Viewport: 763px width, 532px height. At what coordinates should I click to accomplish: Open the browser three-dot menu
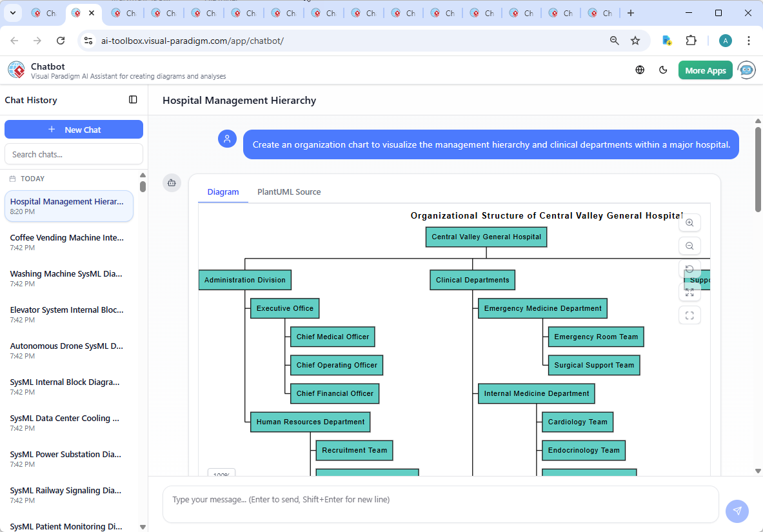[x=749, y=40]
